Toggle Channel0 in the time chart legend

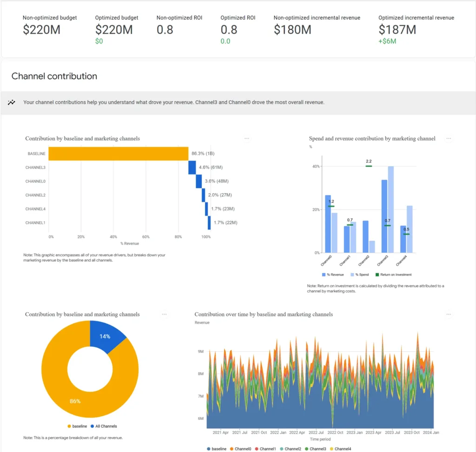[240, 449]
